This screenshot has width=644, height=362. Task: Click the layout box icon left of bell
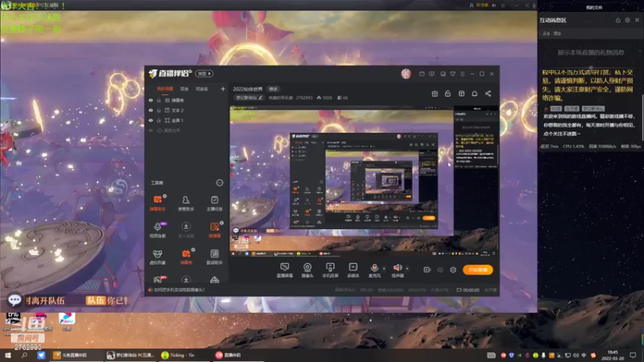click(x=461, y=93)
